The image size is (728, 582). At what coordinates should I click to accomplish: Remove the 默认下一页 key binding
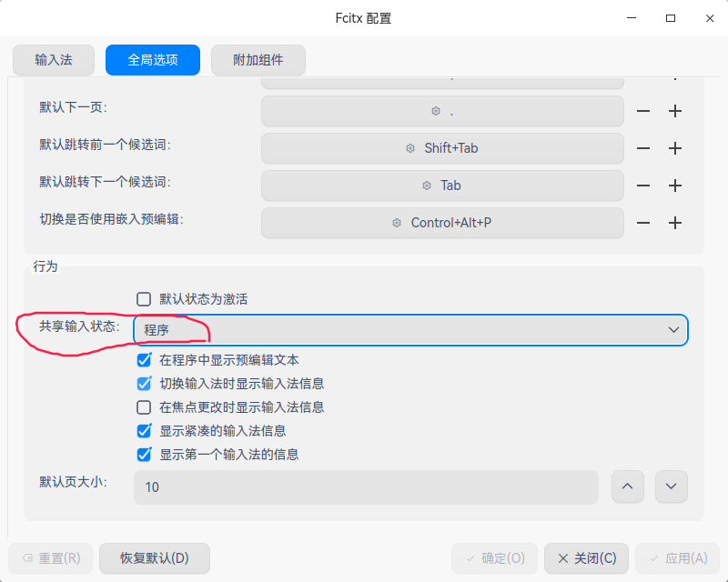click(643, 111)
